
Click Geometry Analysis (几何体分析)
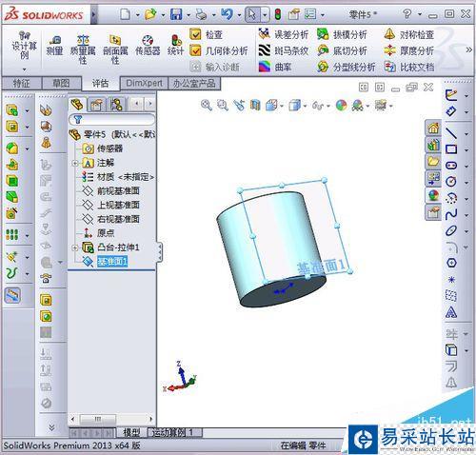tap(219, 50)
